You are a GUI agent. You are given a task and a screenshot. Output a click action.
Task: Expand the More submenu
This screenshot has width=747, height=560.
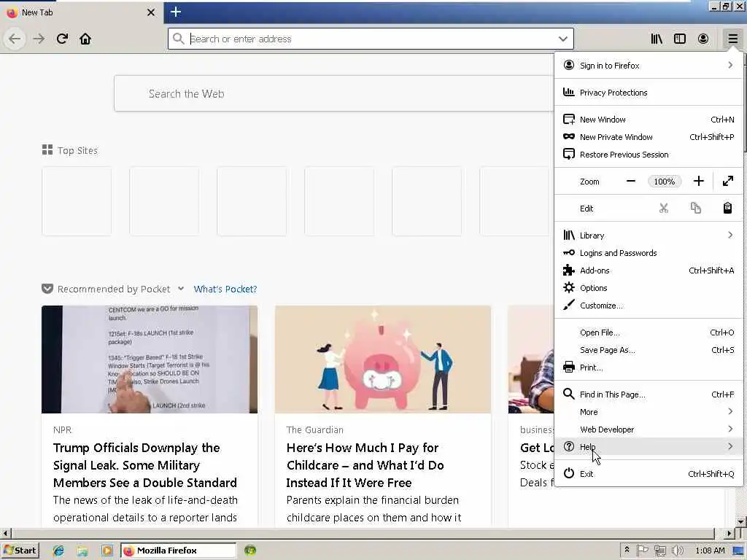click(x=649, y=412)
